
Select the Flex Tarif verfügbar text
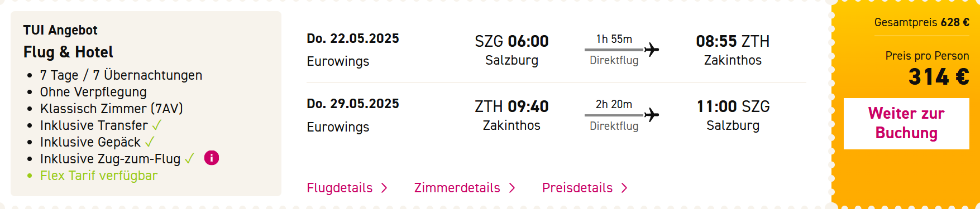[99, 176]
